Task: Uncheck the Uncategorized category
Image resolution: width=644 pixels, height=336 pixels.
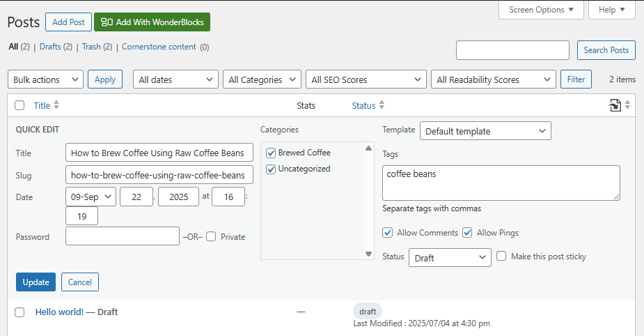Action: (271, 169)
